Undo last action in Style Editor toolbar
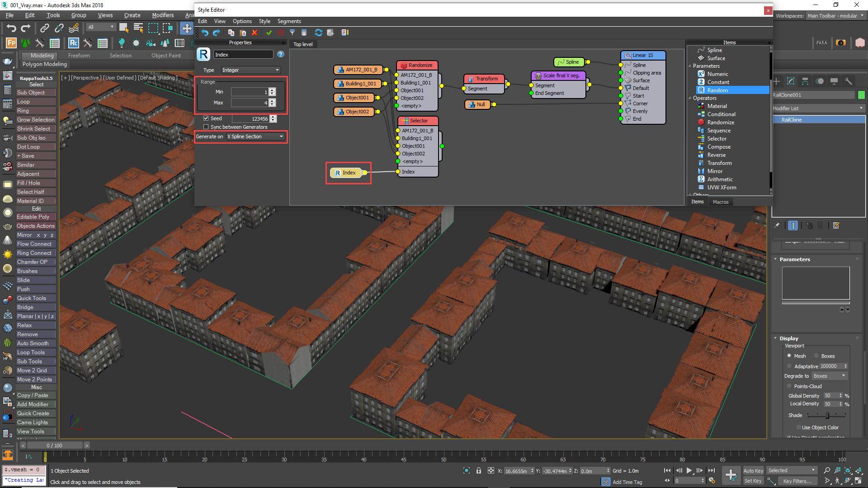The height and width of the screenshot is (488, 868). click(x=205, y=33)
